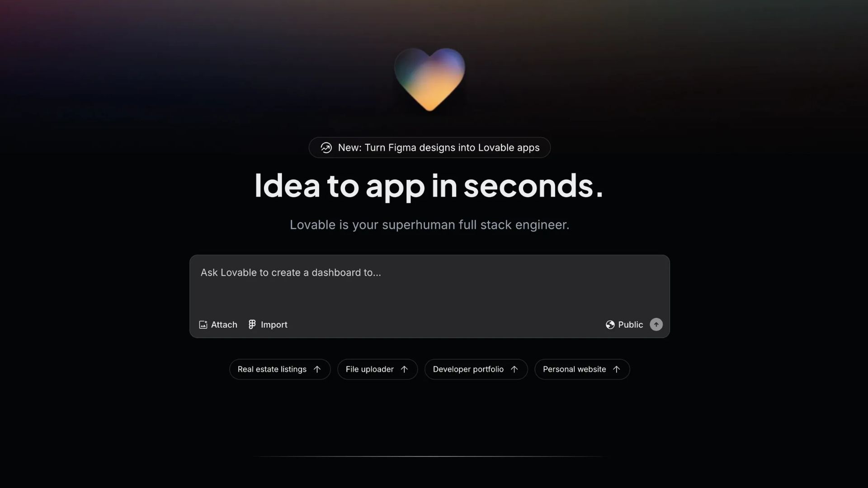Click the Import button label
Screen dimensions: 868x488
tap(274, 325)
